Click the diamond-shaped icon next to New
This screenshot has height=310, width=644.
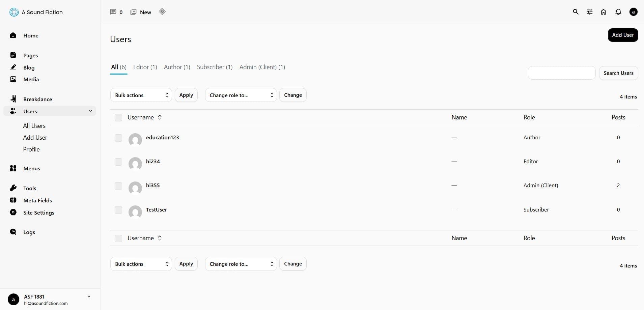tap(162, 11)
